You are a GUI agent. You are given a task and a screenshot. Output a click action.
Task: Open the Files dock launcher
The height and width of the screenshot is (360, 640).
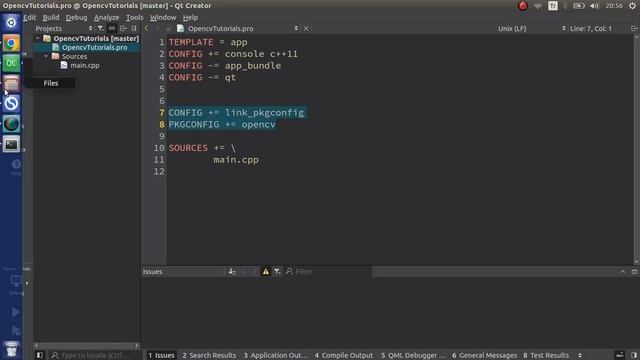tap(11, 84)
